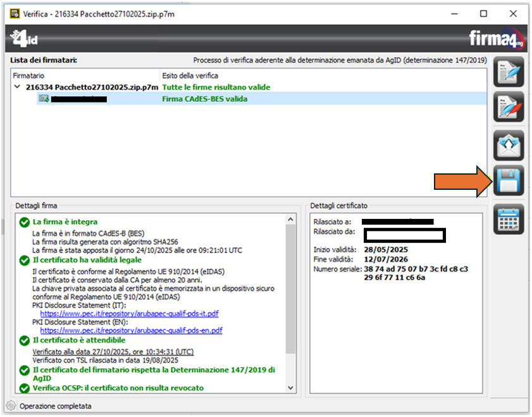Click the calendar icon in the sidebar
The height and width of the screenshot is (417, 532).
point(509,219)
